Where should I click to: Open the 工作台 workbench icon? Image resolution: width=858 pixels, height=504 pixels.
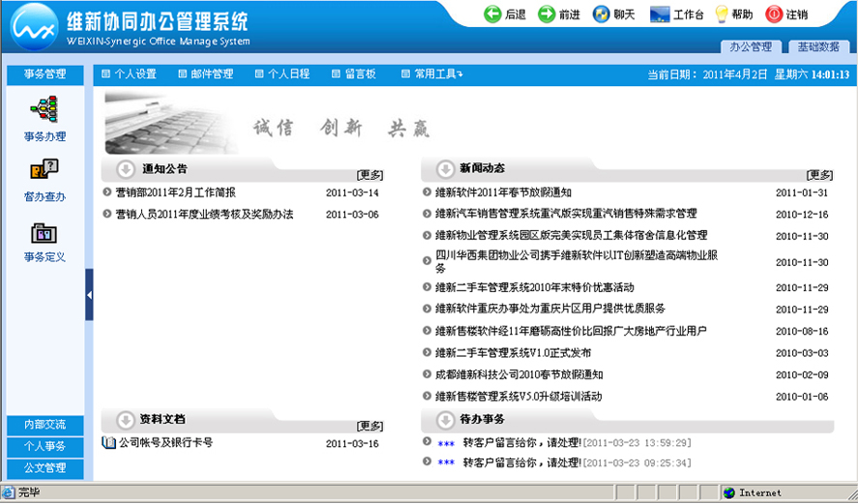point(660,15)
